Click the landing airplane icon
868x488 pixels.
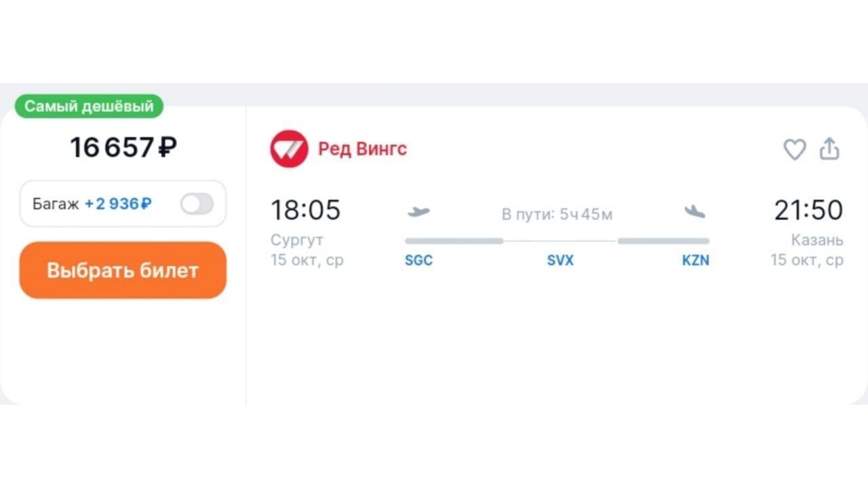tap(694, 212)
